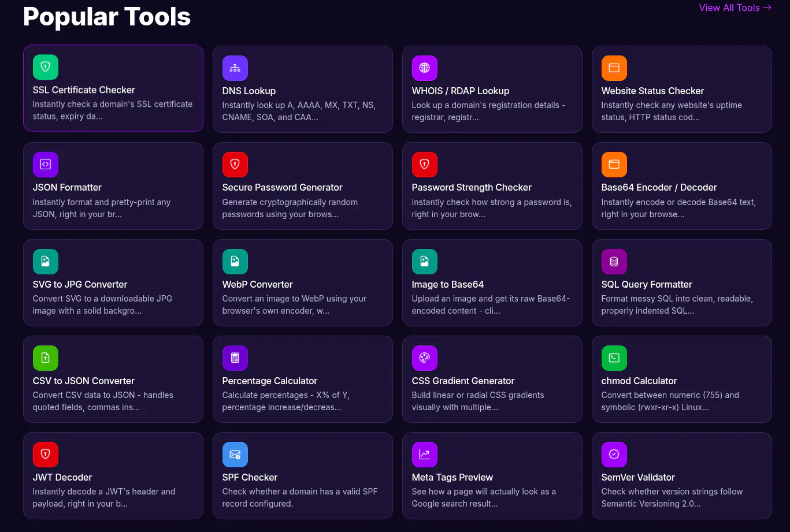The width and height of the screenshot is (790, 532).
Task: Click the Website Status Checker window icon
Action: tap(614, 68)
